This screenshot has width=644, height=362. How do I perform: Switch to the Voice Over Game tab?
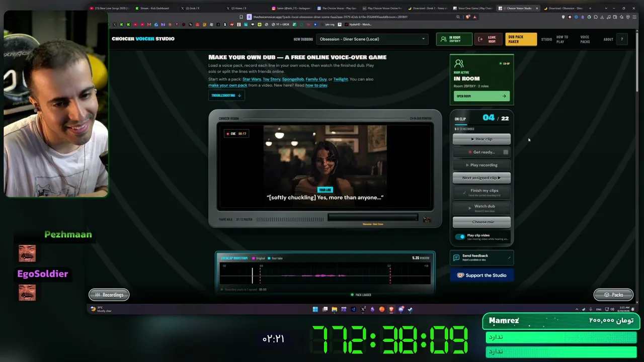(x=474, y=8)
